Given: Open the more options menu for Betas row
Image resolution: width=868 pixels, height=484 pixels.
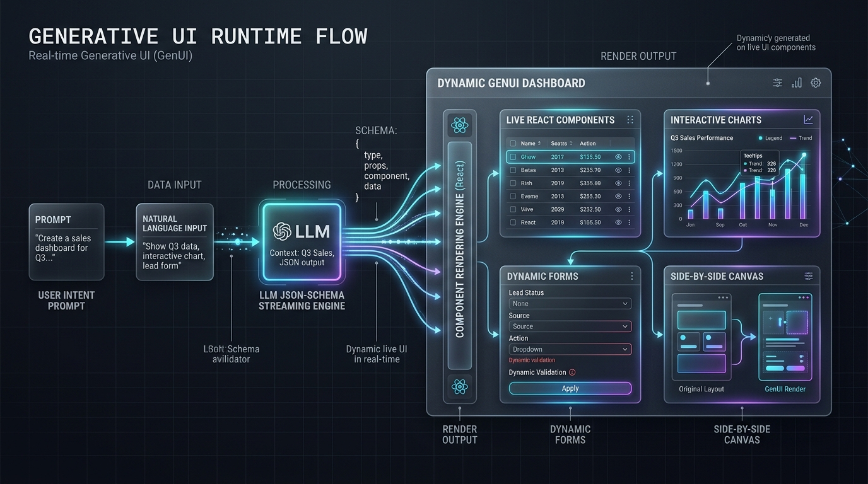Looking at the screenshot, I should (629, 170).
